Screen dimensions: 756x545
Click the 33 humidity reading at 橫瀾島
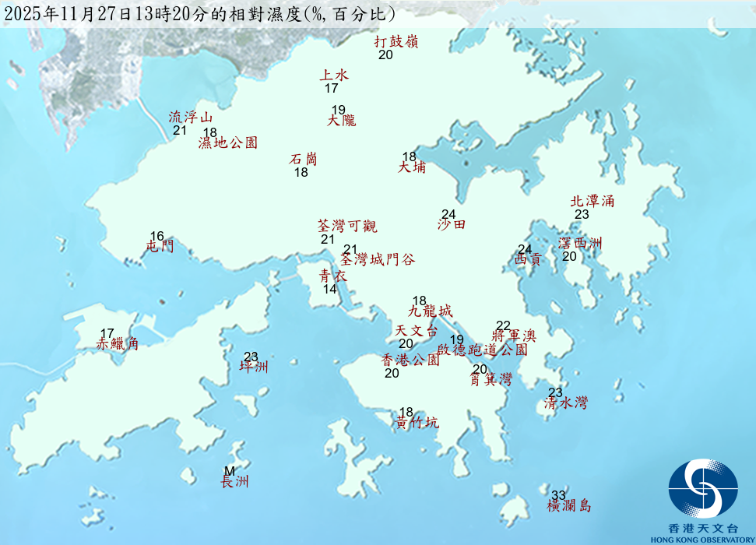(x=558, y=495)
